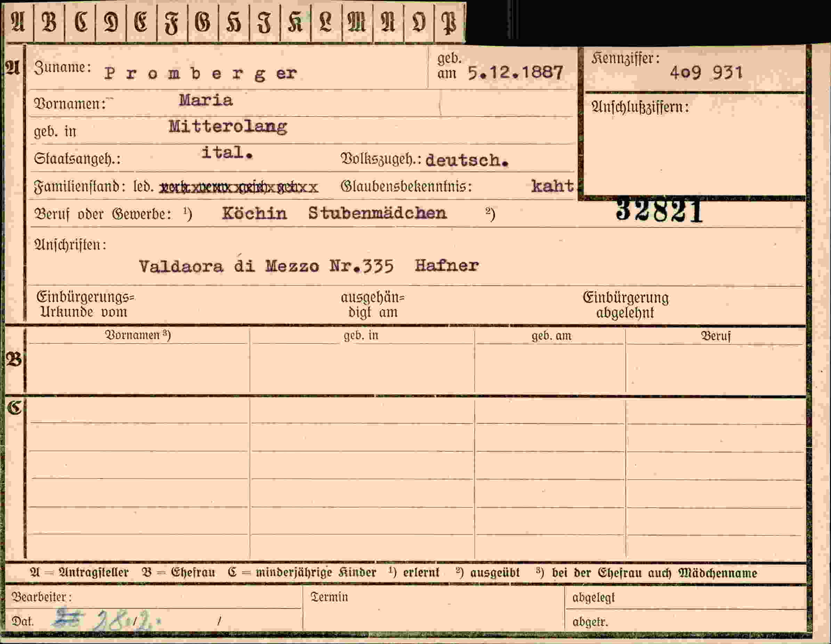Click the 'Familienstand:' label

point(80,187)
